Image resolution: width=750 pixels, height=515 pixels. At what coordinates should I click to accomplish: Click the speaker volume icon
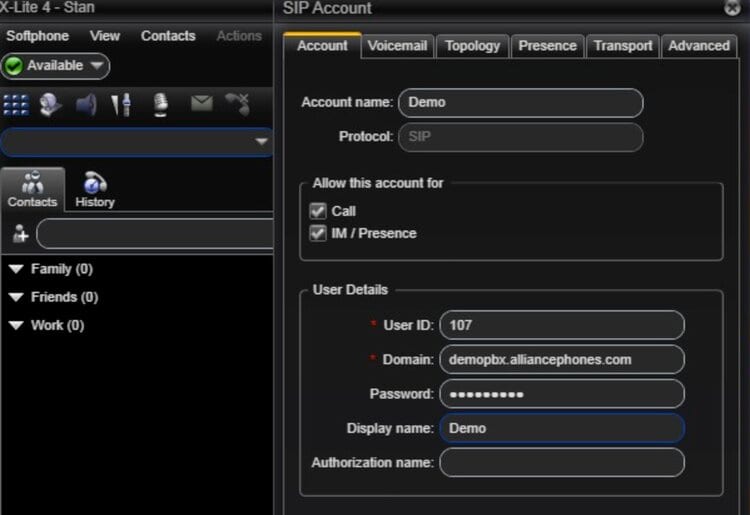[86, 105]
